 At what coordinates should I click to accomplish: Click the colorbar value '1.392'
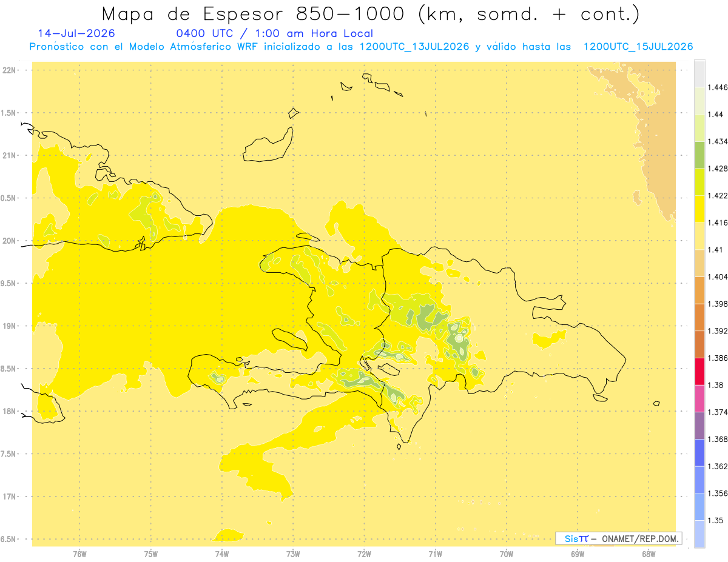717,331
